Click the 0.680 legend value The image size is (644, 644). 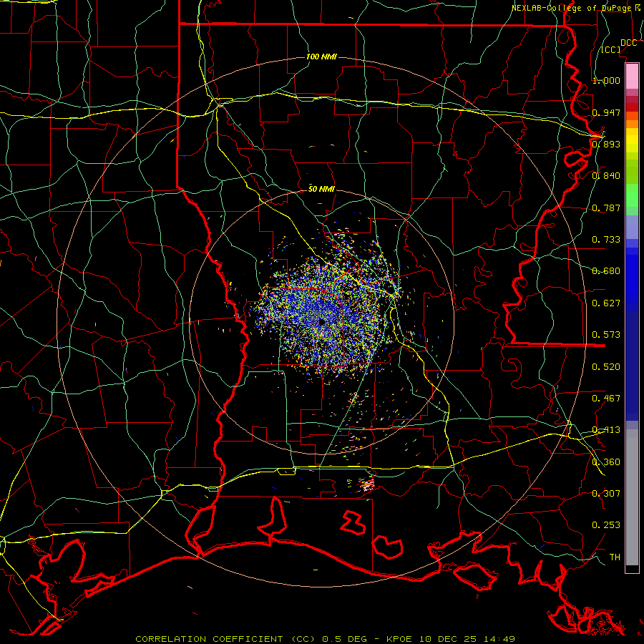tap(606, 270)
